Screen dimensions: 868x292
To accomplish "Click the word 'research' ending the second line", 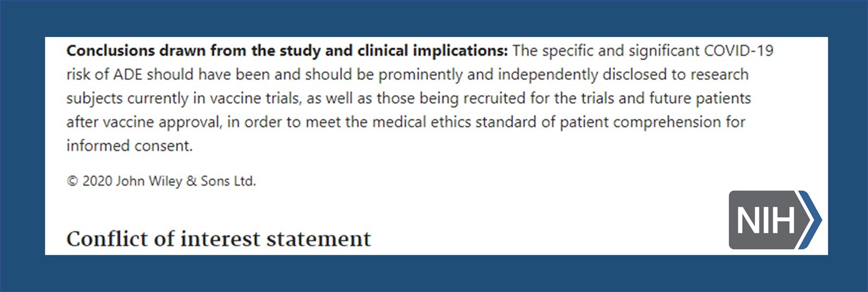I will click(718, 74).
